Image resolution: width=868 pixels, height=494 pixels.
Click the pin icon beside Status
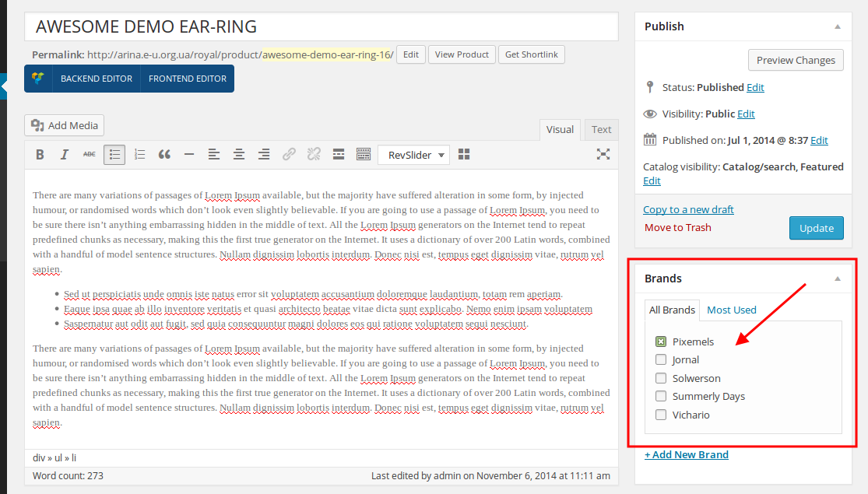click(650, 87)
